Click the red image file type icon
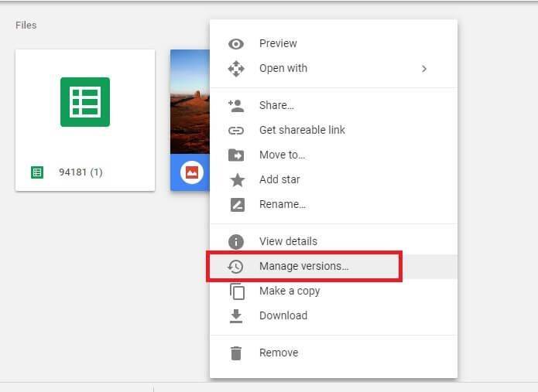 192,172
